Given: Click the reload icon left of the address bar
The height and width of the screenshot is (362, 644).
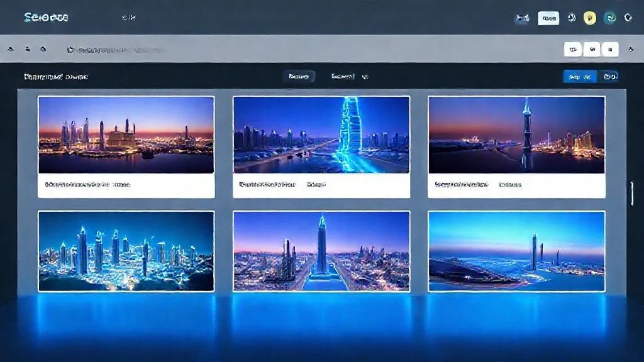Looking at the screenshot, I should pyautogui.click(x=42, y=48).
